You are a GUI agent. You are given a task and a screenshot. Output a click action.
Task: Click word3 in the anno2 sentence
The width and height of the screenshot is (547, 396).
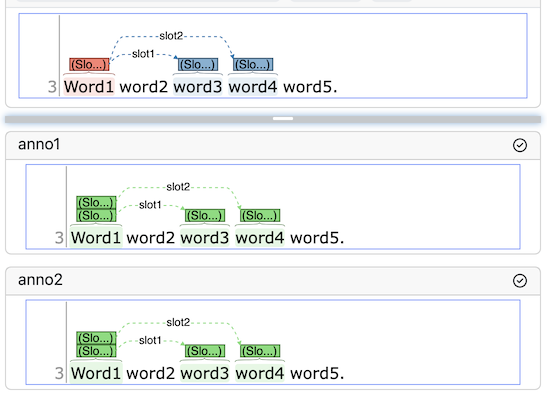pyautogui.click(x=205, y=373)
